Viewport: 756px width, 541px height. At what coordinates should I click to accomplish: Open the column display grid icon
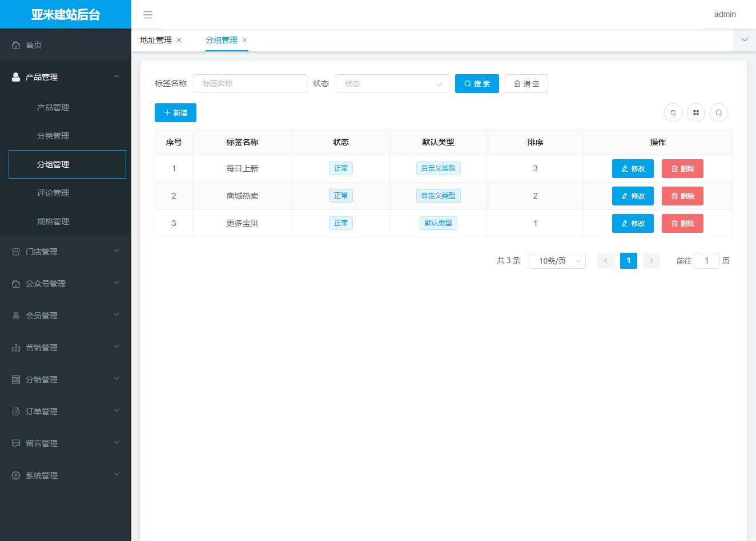coord(696,113)
